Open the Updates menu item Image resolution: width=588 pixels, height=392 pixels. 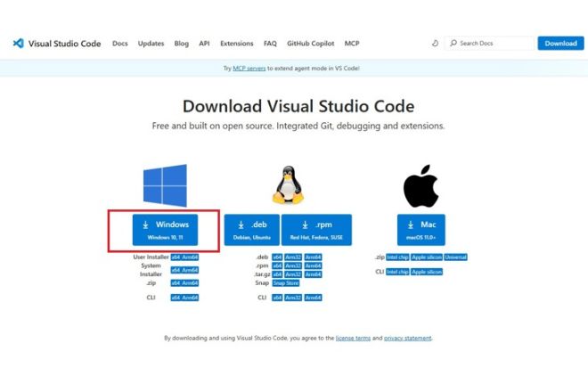pyautogui.click(x=151, y=43)
